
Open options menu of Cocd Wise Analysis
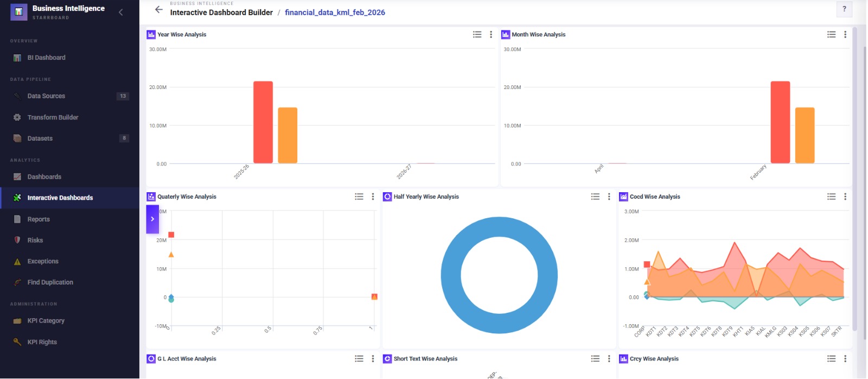coord(845,197)
